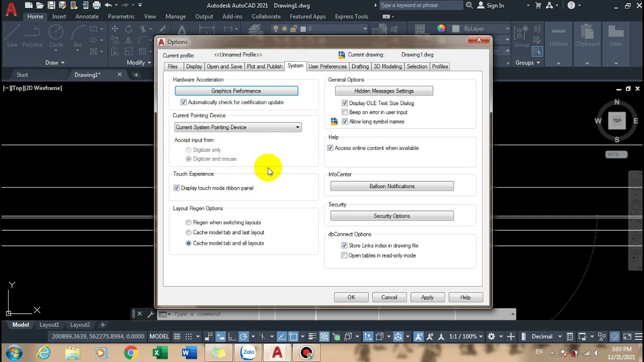
Task: Select the Polyline tool
Action: tap(33, 37)
